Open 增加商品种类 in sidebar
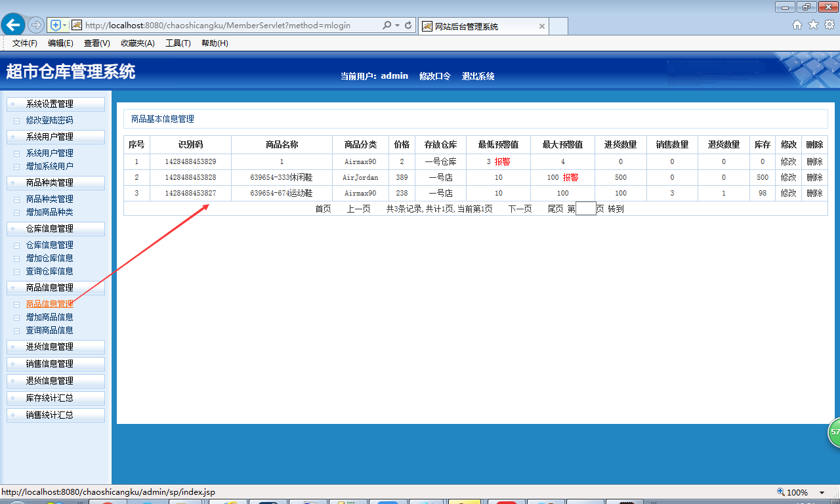The height and width of the screenshot is (504, 840). pyautogui.click(x=49, y=213)
